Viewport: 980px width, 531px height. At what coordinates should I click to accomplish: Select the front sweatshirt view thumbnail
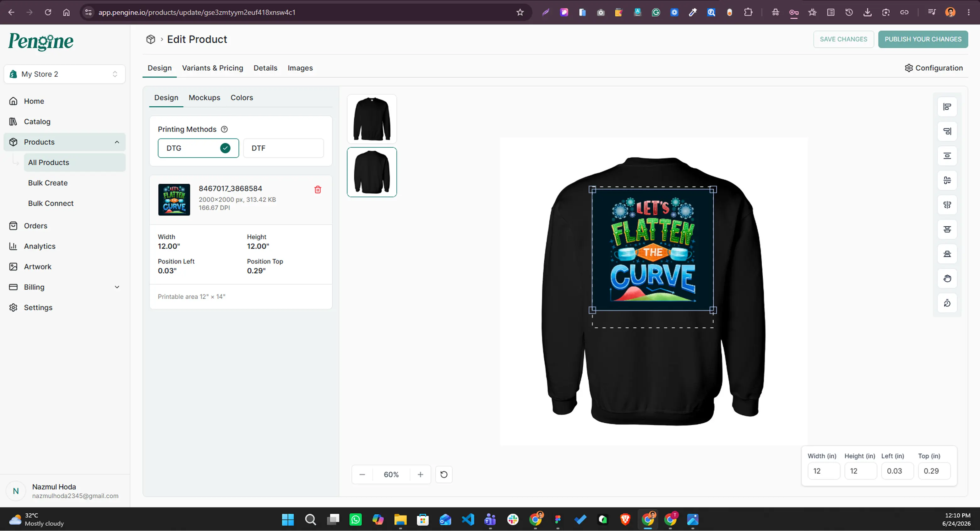pos(372,119)
